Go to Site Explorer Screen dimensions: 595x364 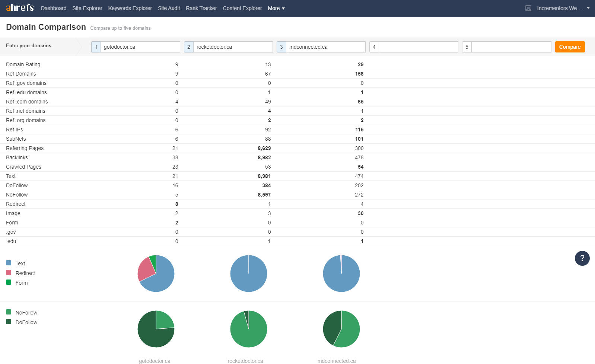(x=87, y=8)
